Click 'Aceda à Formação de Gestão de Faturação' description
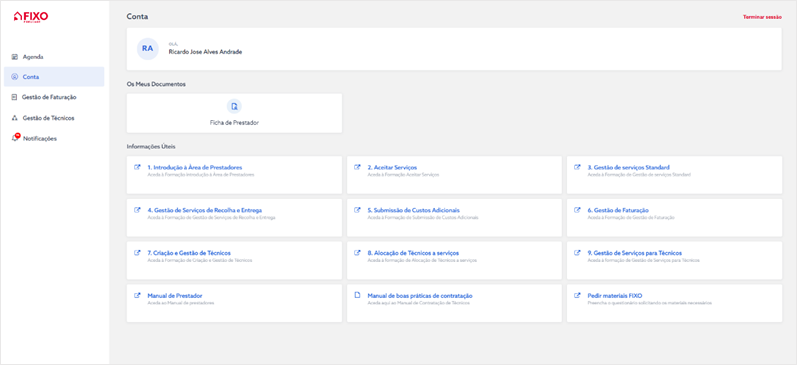This screenshot has width=797, height=365. 631,218
